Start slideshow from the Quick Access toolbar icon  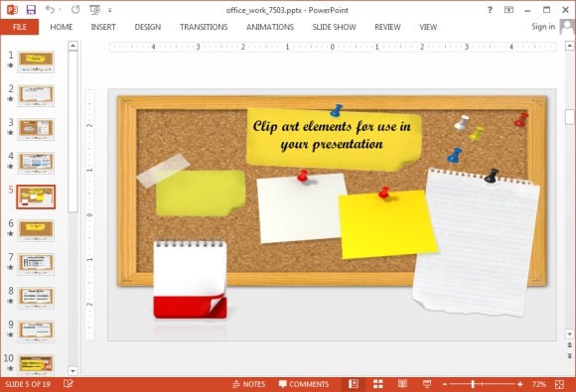pyautogui.click(x=95, y=10)
